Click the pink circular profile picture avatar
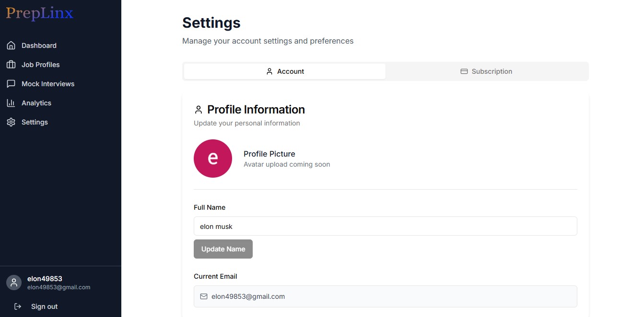644x317 pixels. point(213,158)
